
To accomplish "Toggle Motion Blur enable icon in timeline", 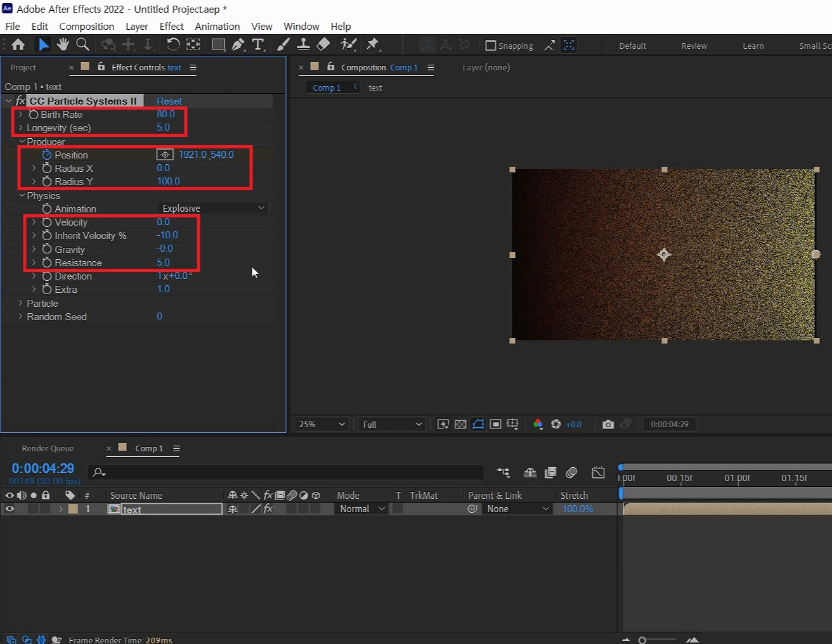I will click(x=571, y=472).
